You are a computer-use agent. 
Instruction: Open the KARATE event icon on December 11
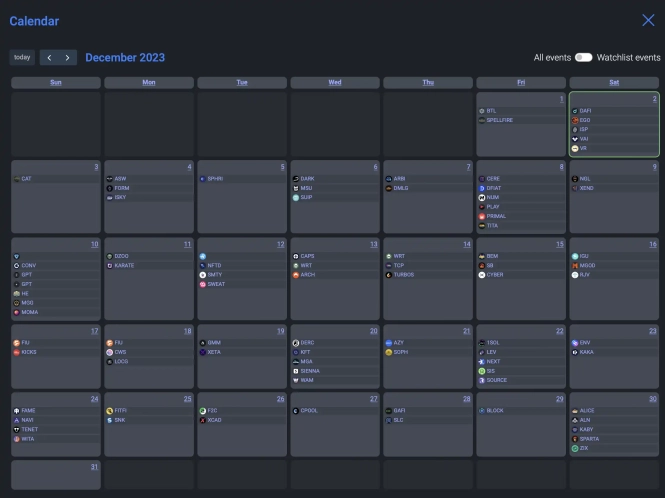(109, 265)
